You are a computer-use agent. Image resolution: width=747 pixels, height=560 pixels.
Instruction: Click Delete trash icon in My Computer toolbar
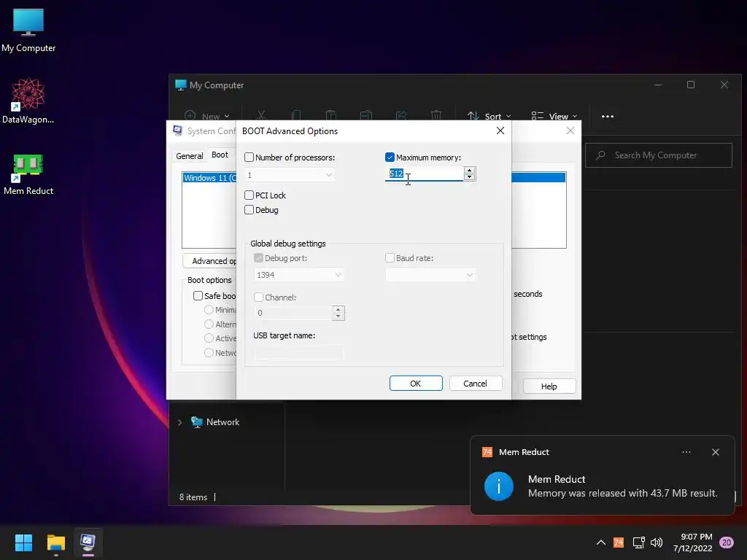point(436,116)
